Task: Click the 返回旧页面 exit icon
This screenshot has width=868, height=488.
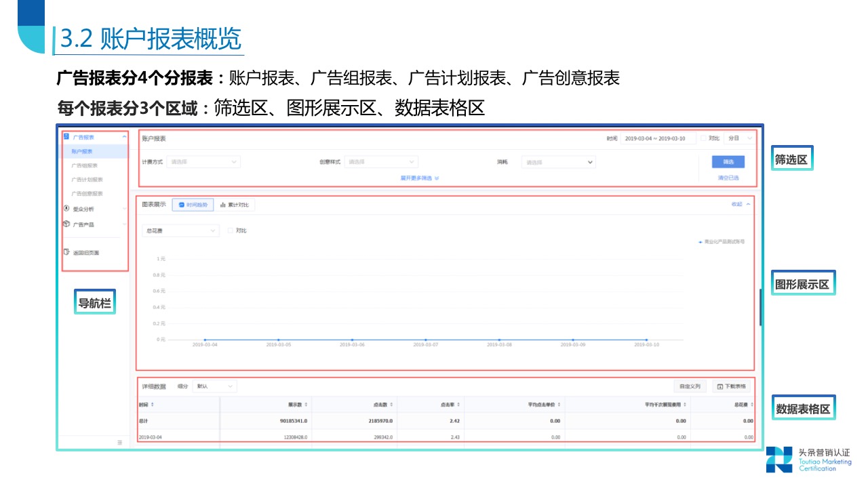Action: click(x=65, y=251)
